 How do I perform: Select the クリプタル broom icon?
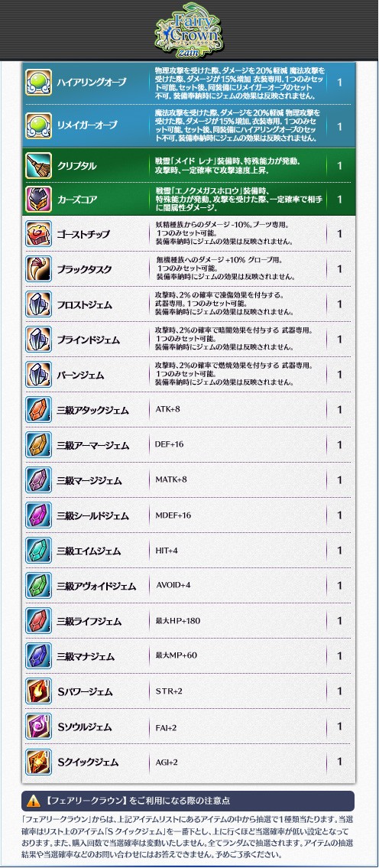(x=39, y=165)
